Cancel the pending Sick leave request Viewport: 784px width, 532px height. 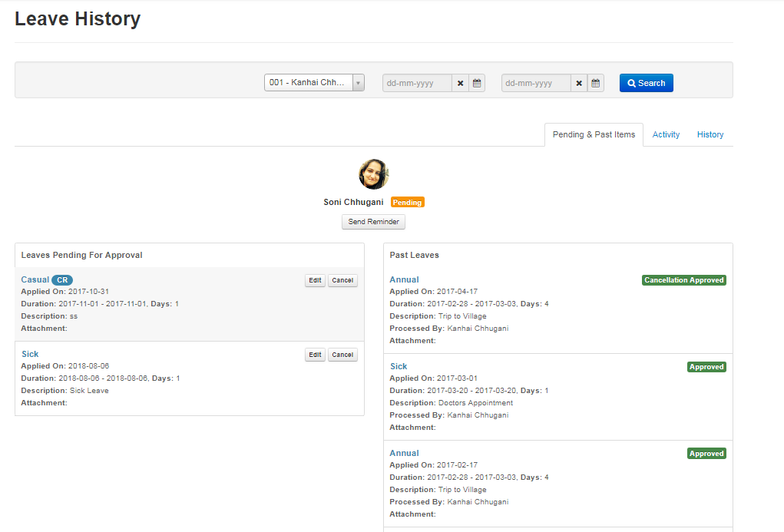click(342, 355)
